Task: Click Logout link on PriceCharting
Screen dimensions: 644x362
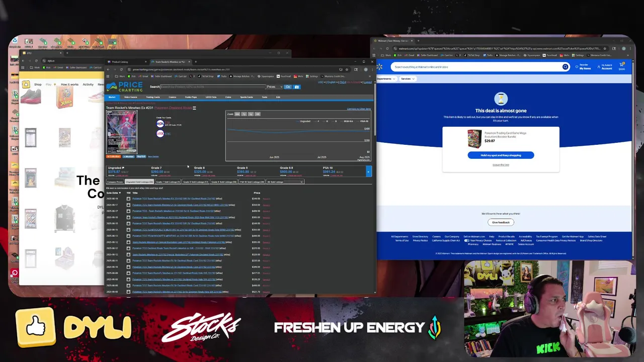Action: click(368, 82)
